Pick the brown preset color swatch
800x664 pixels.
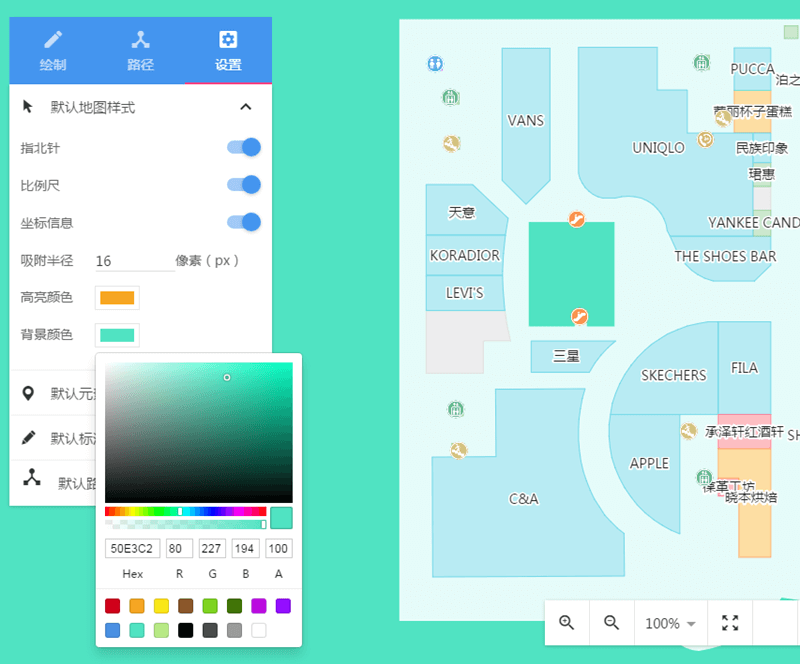pyautogui.click(x=186, y=606)
